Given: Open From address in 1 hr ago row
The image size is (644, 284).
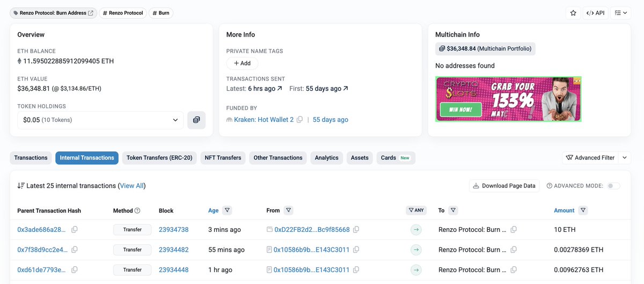Looking at the screenshot, I should tap(312, 270).
